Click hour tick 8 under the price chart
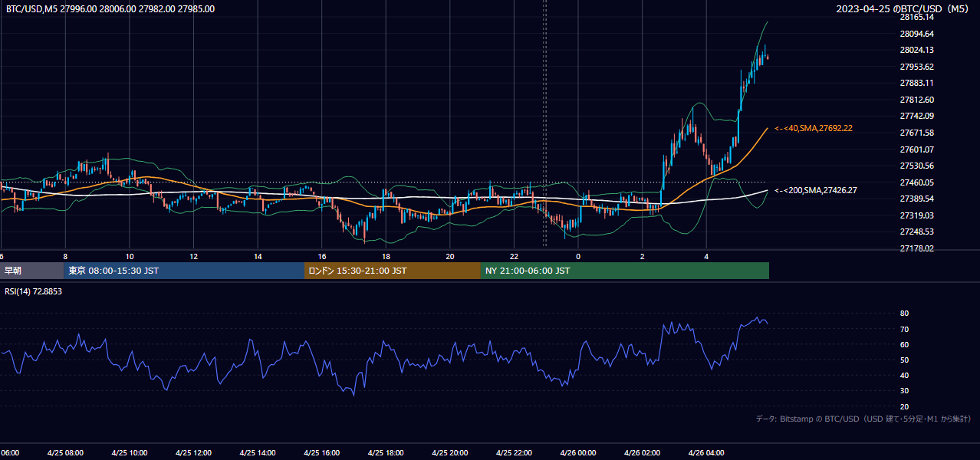The image size is (980, 460). [x=65, y=256]
